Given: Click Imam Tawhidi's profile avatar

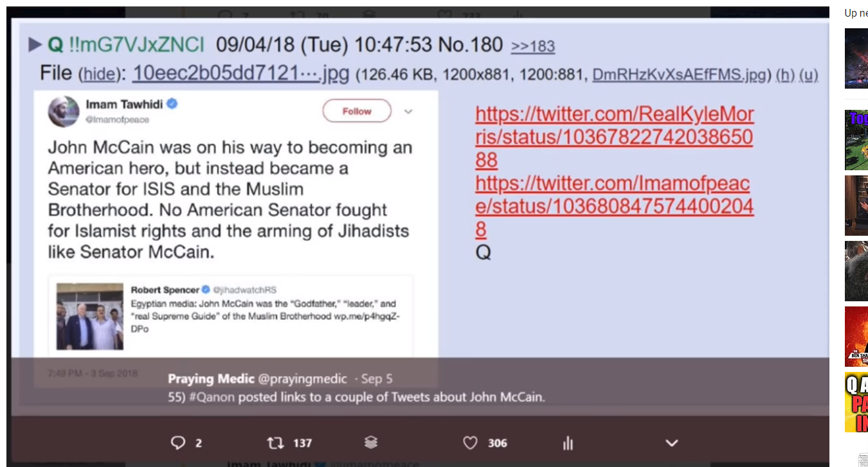Looking at the screenshot, I should [x=63, y=112].
